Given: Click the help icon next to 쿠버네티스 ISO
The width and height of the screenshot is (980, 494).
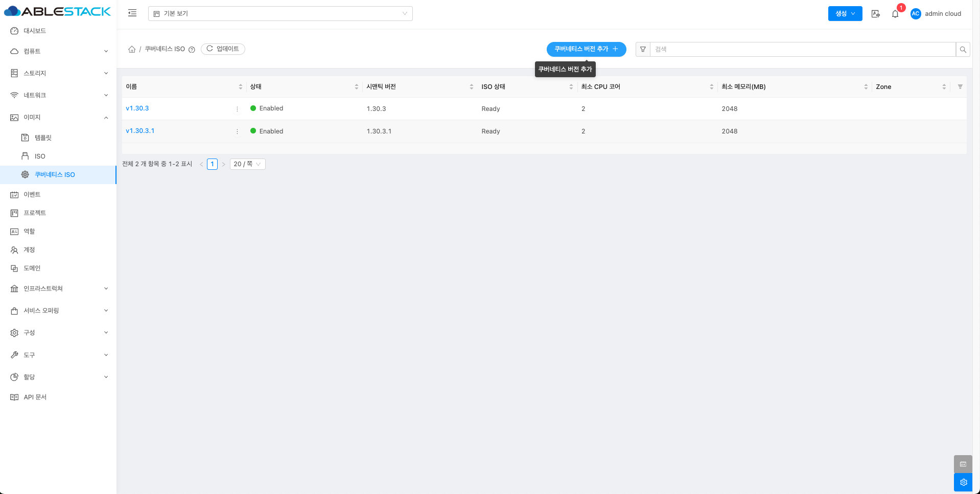Looking at the screenshot, I should pos(192,50).
